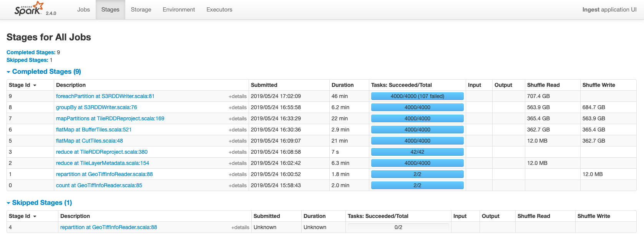Click the Submitted column header in completed table

(264, 85)
